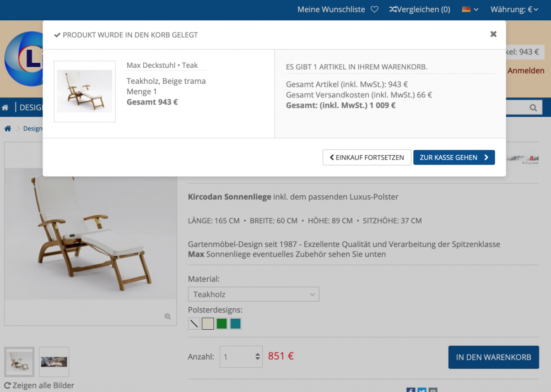
Task: Click Zur Kasse gehen button
Action: click(454, 157)
